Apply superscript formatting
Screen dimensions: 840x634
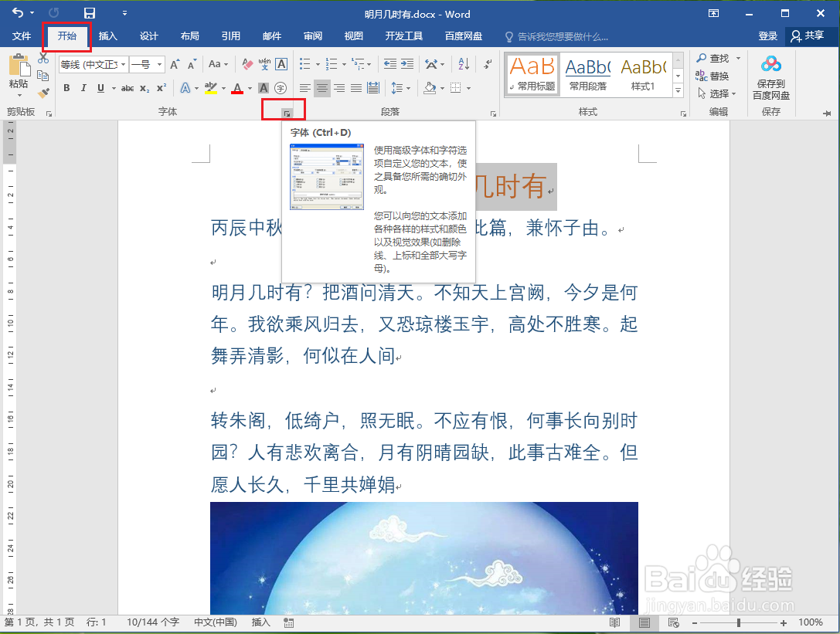162,88
